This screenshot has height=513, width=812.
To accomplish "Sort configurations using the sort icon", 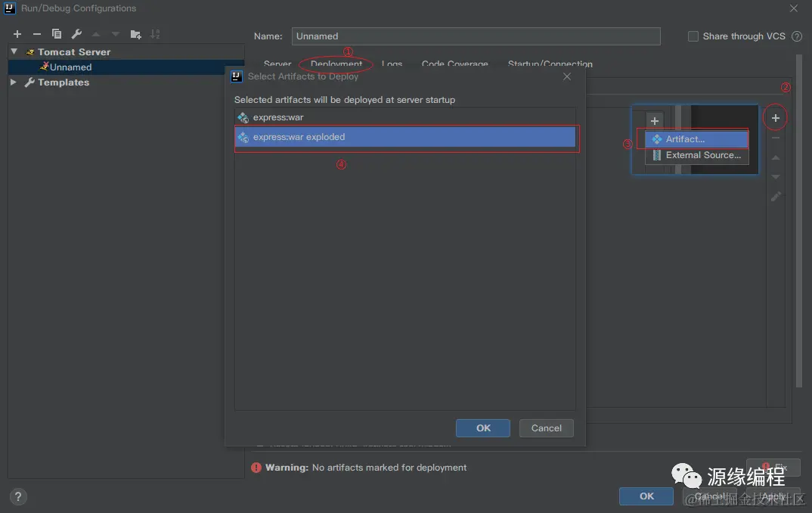I will tap(155, 34).
